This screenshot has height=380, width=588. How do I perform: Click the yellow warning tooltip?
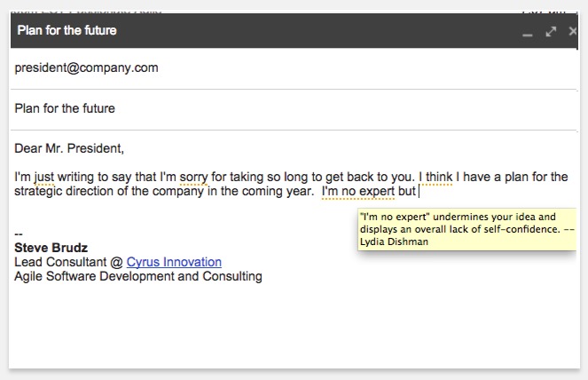[467, 229]
